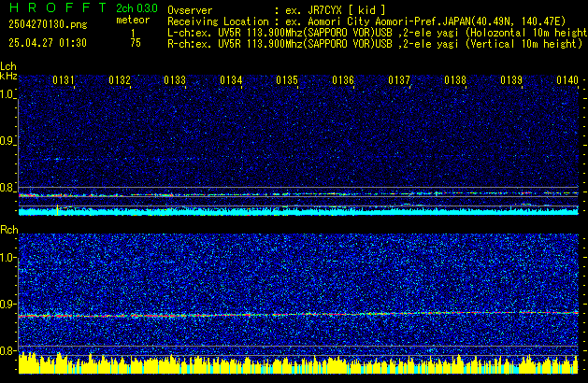Screen dimensions: 588x383
Task: Select the 0139 time marker
Action: pos(511,80)
